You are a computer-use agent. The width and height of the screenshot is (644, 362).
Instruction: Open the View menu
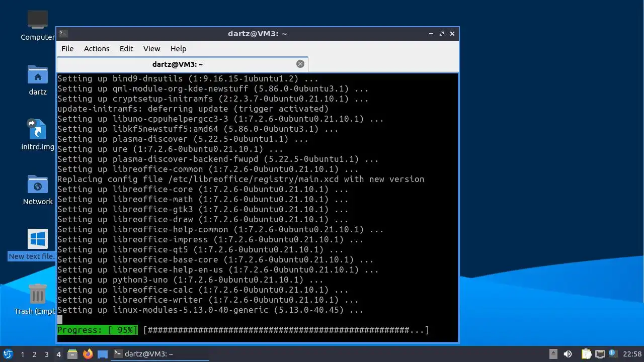pos(151,49)
